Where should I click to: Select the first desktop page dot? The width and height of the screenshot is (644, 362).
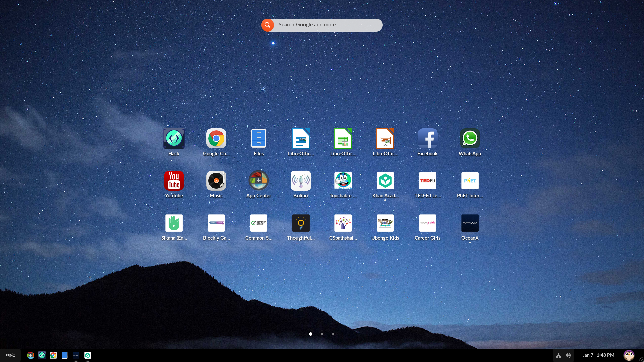(x=311, y=334)
